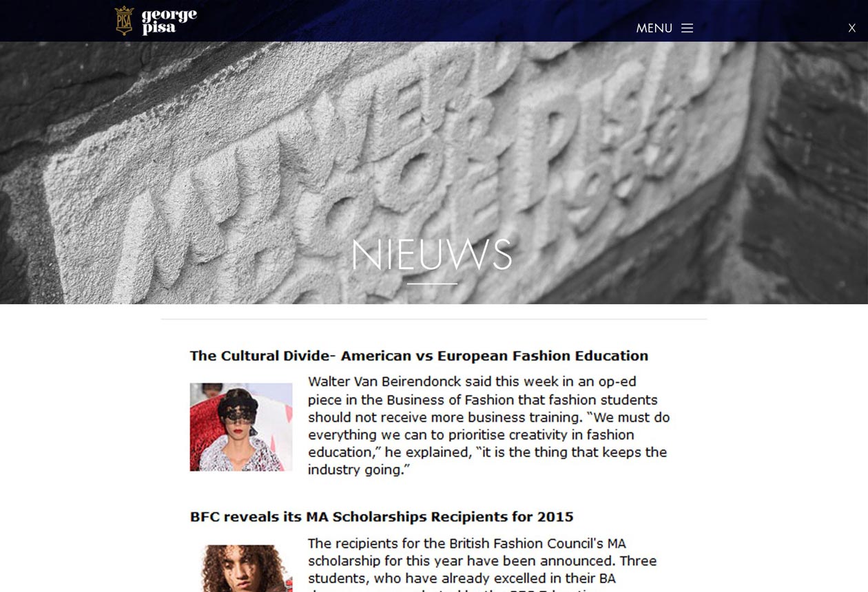Click the MENU label in header
Image resolution: width=868 pixels, height=592 pixels.
[x=654, y=28]
